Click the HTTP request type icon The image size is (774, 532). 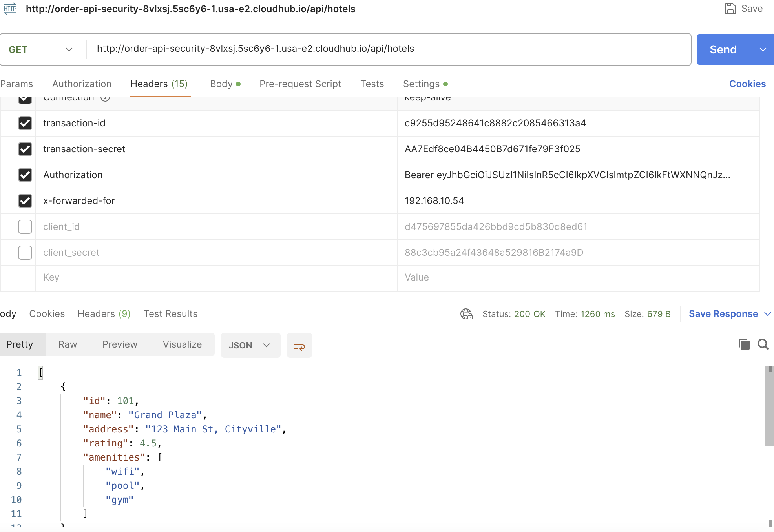[x=10, y=8]
